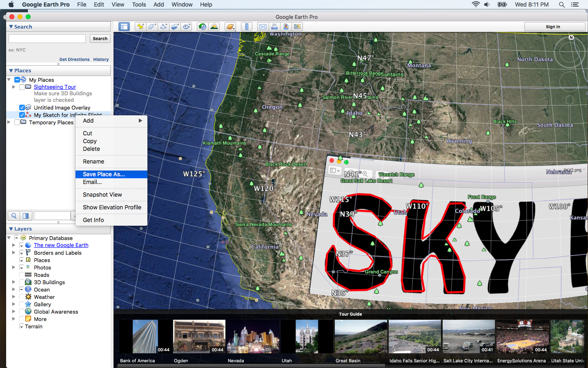
Task: Open the Ruler tool
Action: [247, 27]
